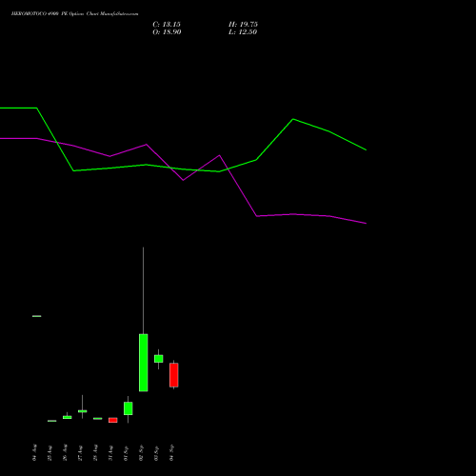Select the 27 Aug candle
The image size is (476, 476).
coord(83,411)
